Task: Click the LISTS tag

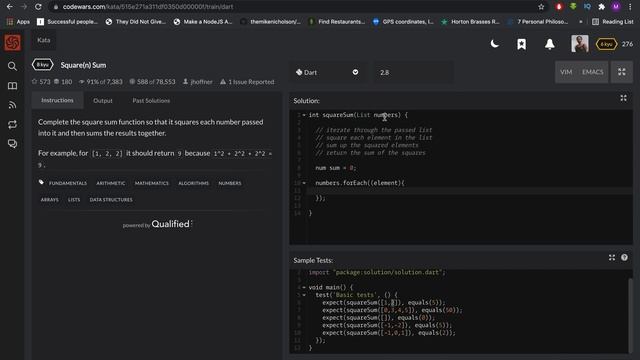Action: click(x=74, y=200)
